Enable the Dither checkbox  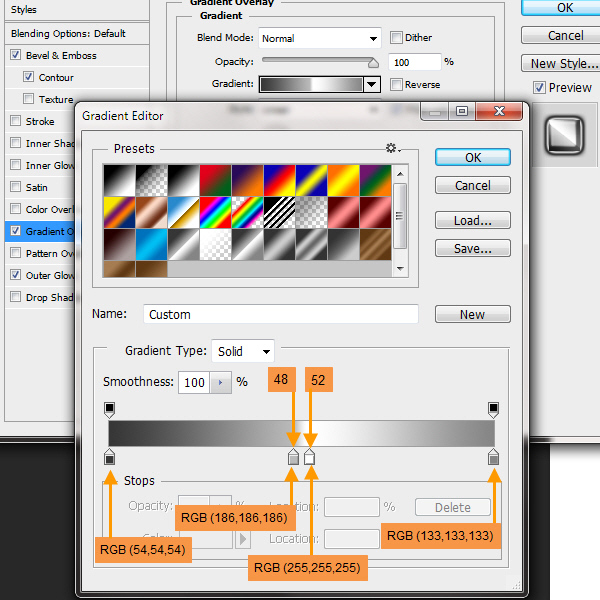pos(397,38)
